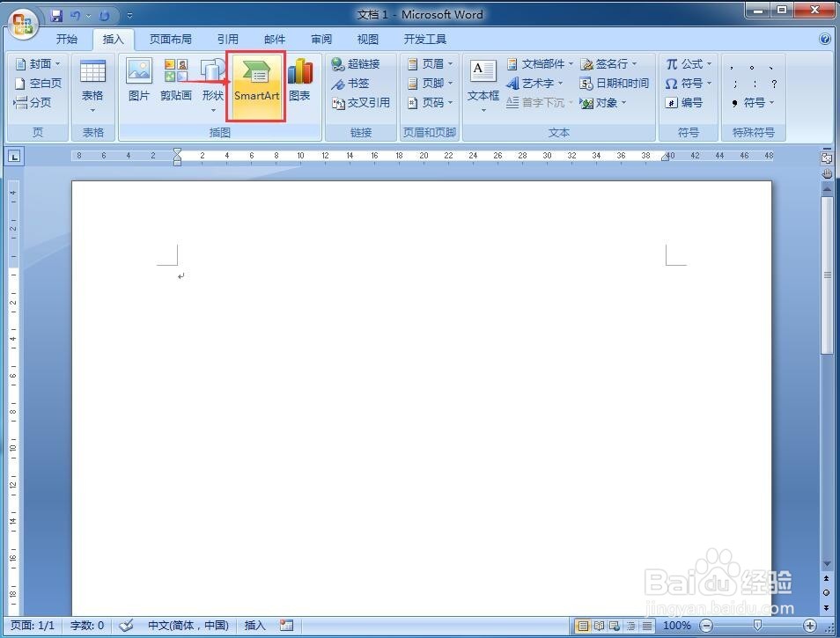Open the 文本框 text box gallery

[483, 85]
